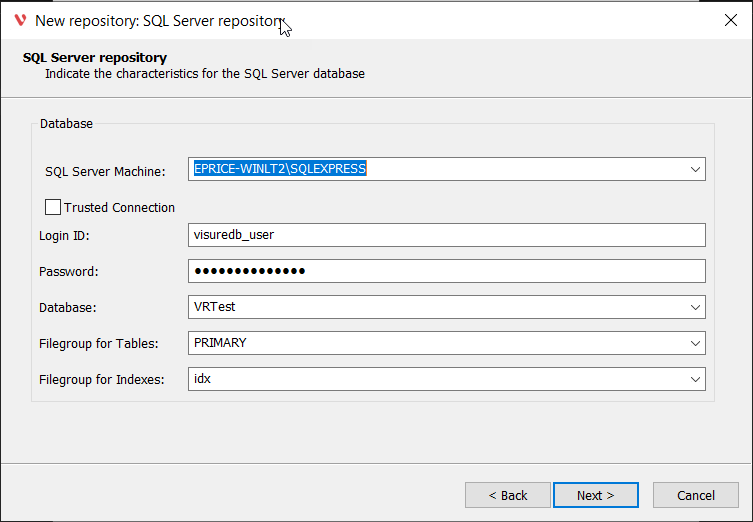Image resolution: width=753 pixels, height=522 pixels.
Task: Click the Trusted Connection label text
Action: 119,208
